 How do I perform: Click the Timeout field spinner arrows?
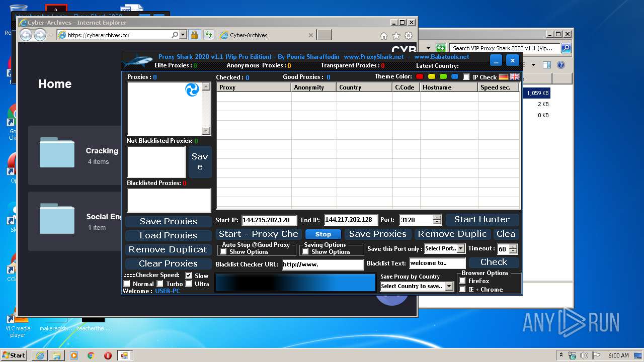tap(512, 249)
